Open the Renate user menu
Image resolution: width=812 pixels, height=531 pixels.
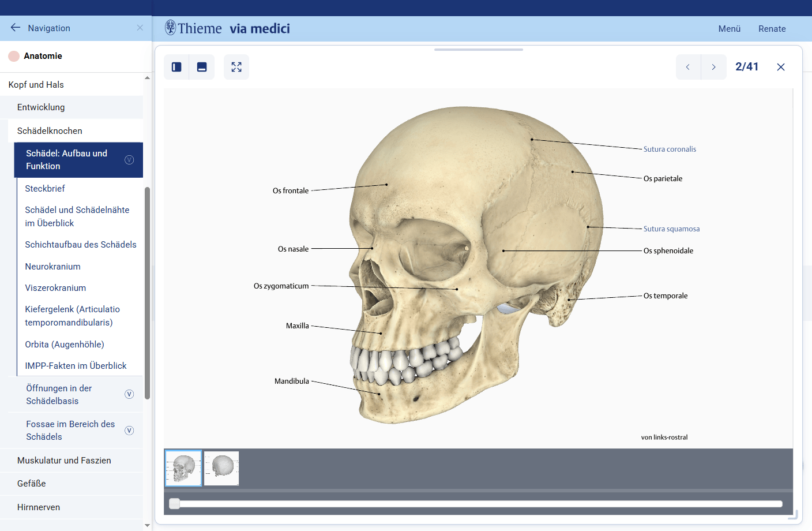pos(772,29)
